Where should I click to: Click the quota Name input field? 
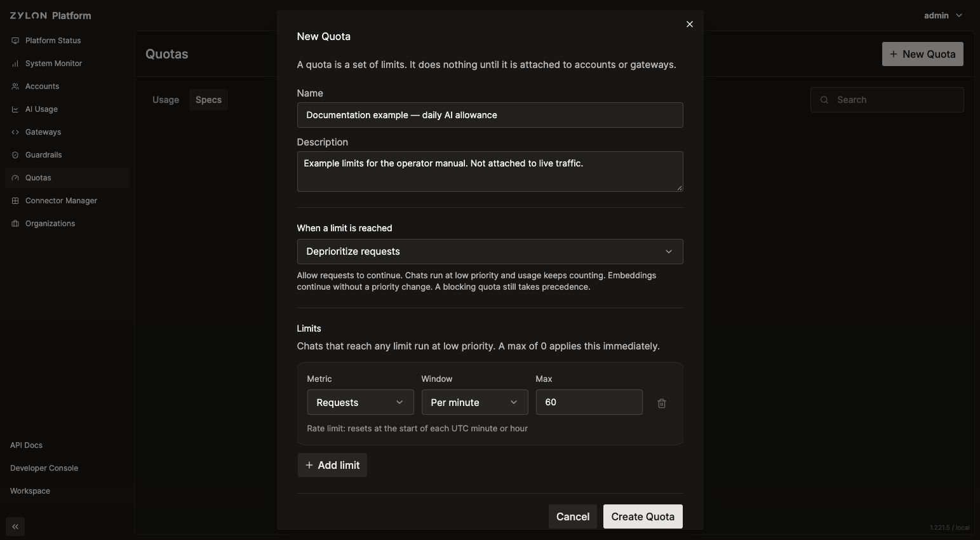point(490,115)
